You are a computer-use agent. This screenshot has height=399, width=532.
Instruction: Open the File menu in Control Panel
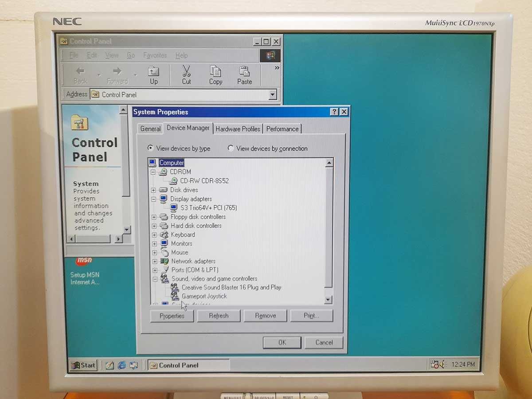click(74, 55)
